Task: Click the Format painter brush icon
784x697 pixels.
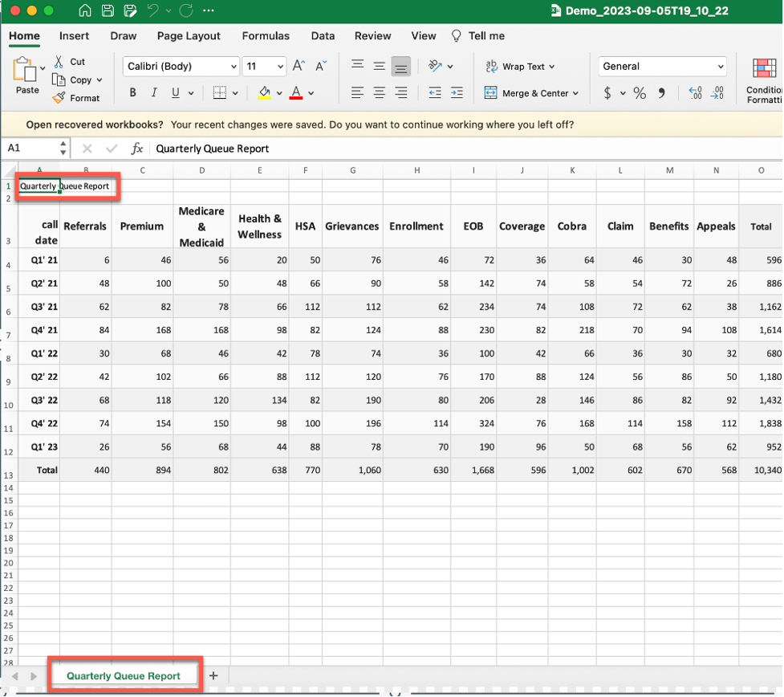Action: [59, 98]
